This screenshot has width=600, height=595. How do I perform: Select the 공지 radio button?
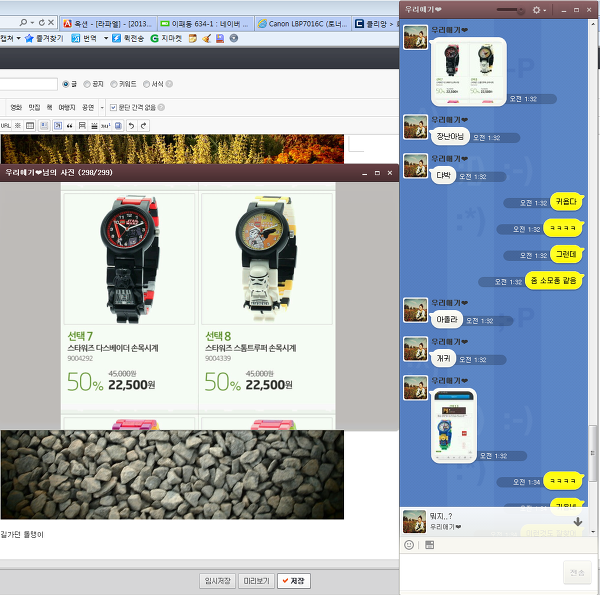pyautogui.click(x=87, y=84)
